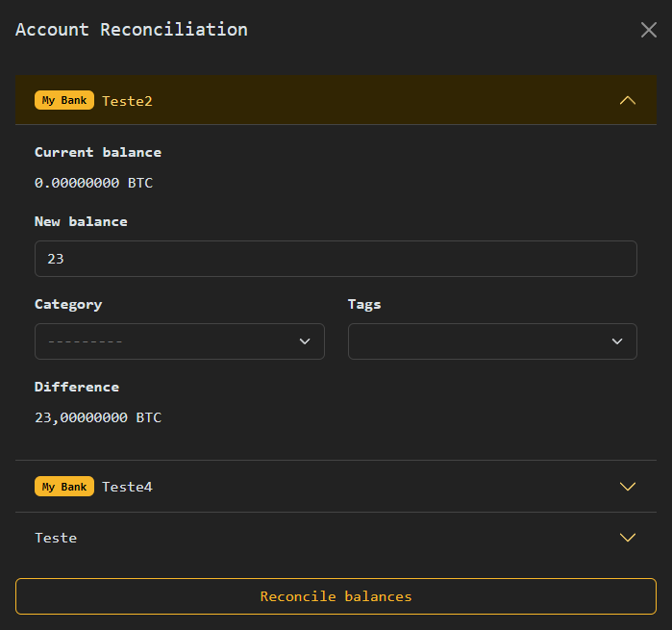Focus the New balance input field

click(336, 259)
